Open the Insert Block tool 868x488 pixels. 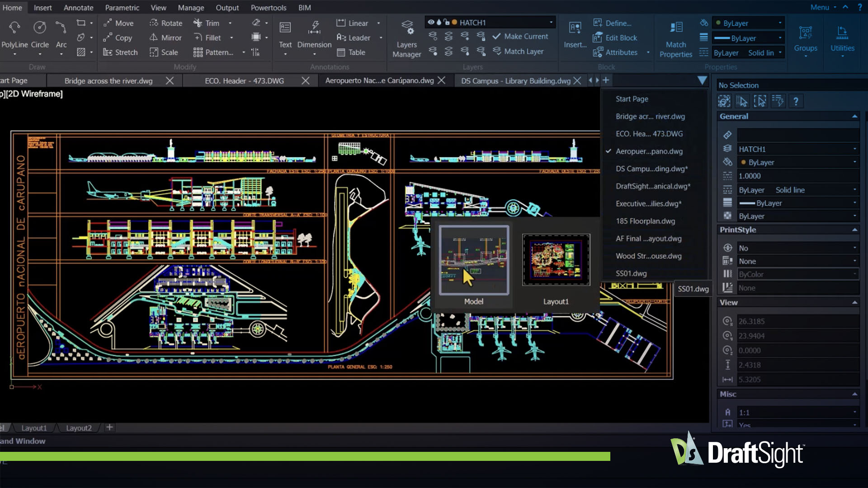pyautogui.click(x=575, y=35)
